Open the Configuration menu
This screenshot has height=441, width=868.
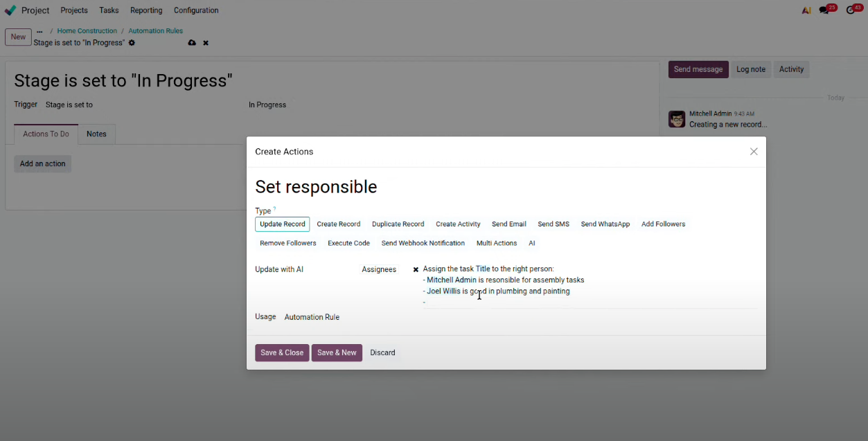(196, 10)
